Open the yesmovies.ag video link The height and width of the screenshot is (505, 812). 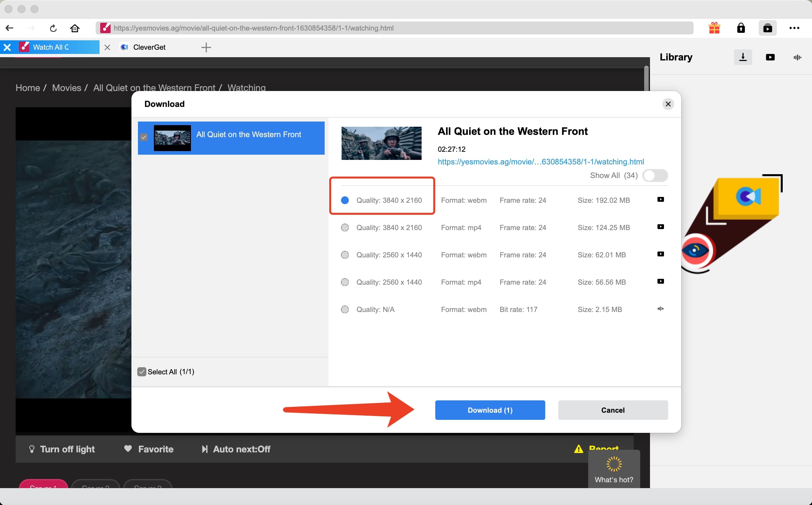pos(541,162)
